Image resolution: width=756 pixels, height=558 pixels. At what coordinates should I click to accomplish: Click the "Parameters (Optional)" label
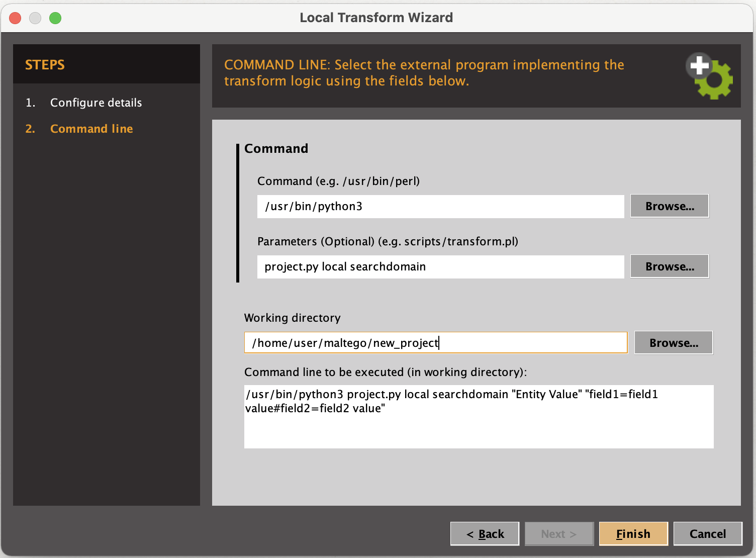pos(388,241)
